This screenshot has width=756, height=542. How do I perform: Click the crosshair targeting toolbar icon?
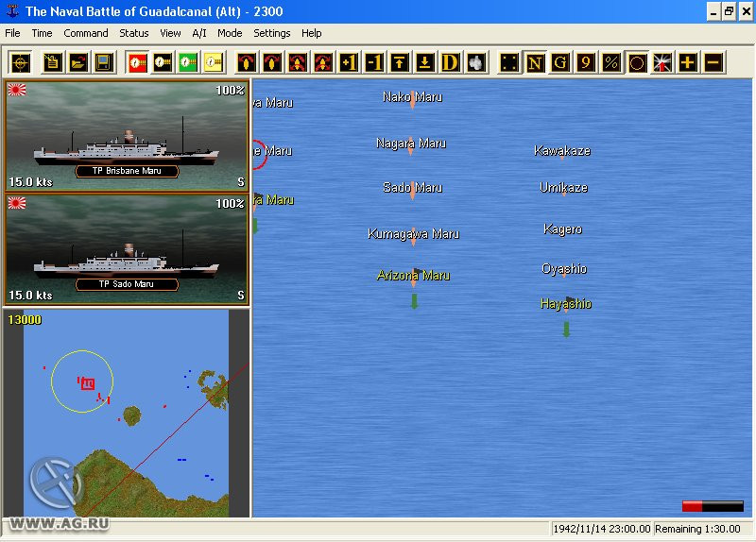(x=20, y=62)
